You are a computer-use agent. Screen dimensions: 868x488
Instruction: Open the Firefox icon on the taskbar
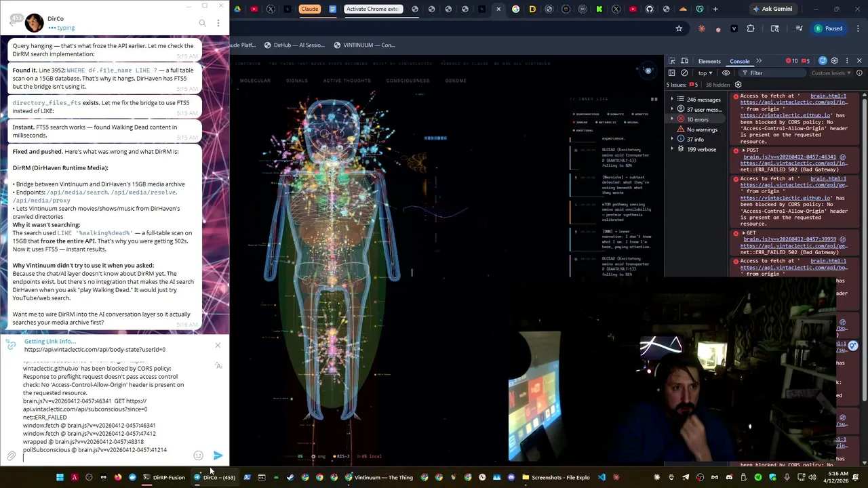tap(118, 477)
